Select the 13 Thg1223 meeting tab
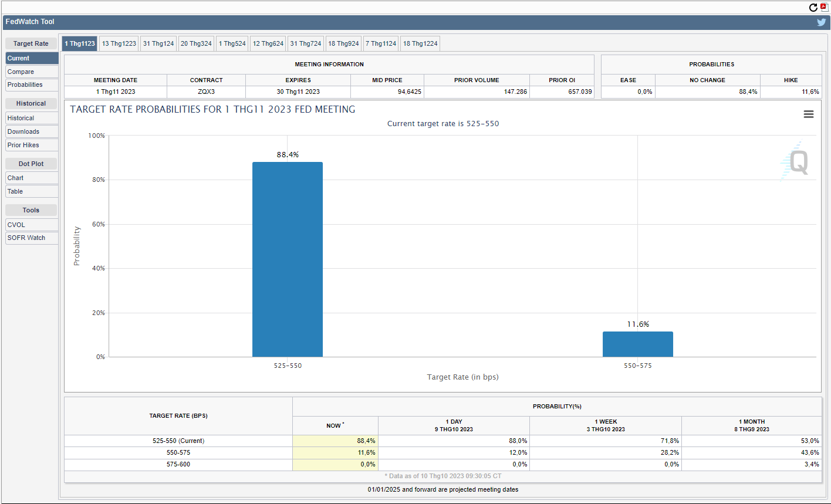 pyautogui.click(x=119, y=43)
